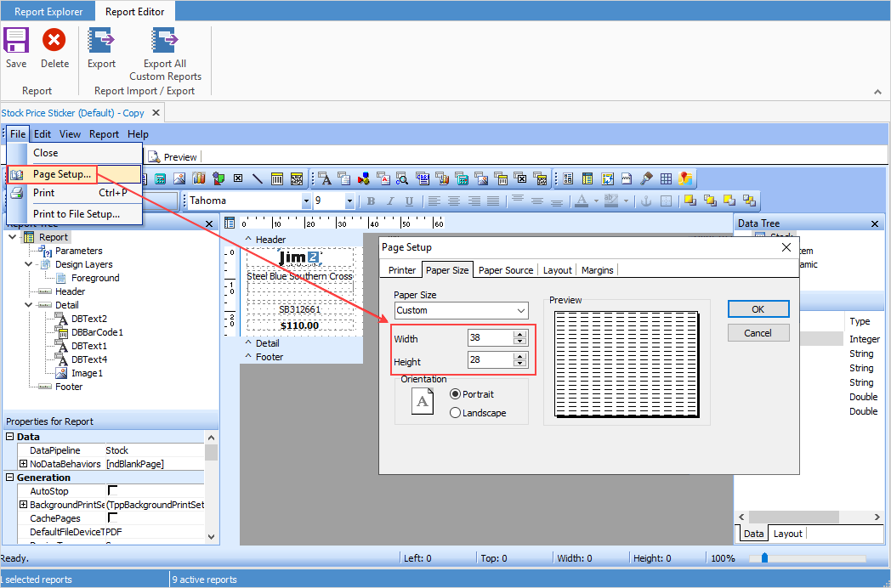891x588 pixels.
Task: Select the Portrait orientation option
Action: coord(456,394)
